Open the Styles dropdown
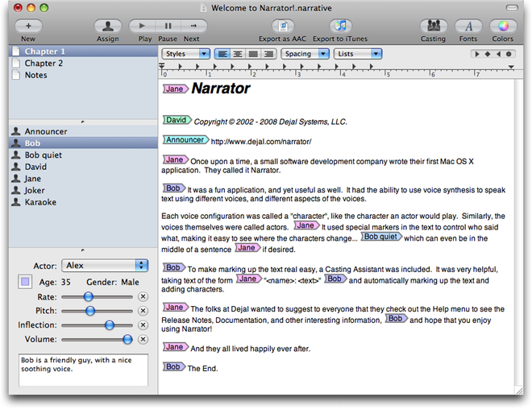Viewport: 532px width, 409px height. [186, 54]
